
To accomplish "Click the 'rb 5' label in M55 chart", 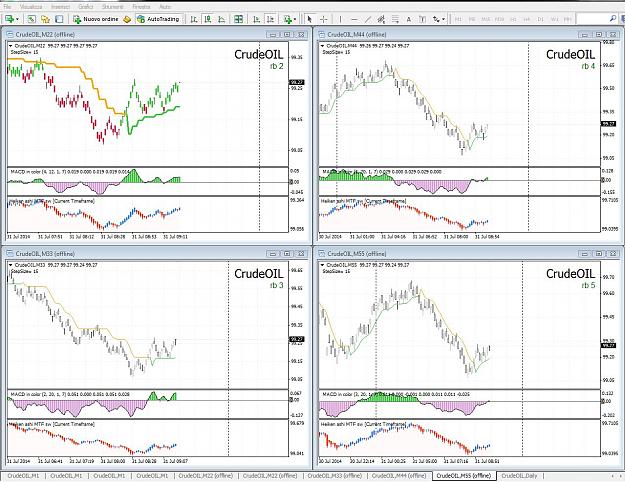I will click(x=588, y=285).
